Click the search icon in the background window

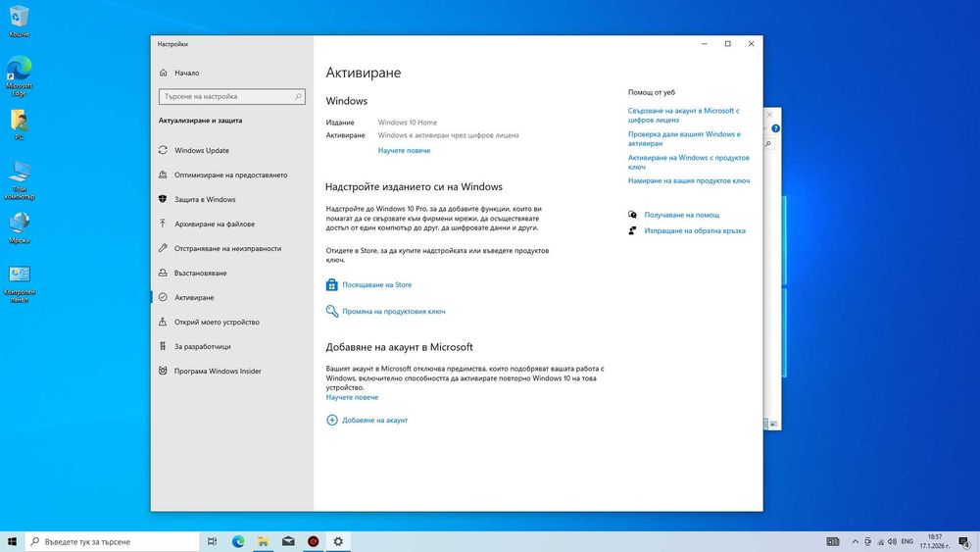point(768,144)
